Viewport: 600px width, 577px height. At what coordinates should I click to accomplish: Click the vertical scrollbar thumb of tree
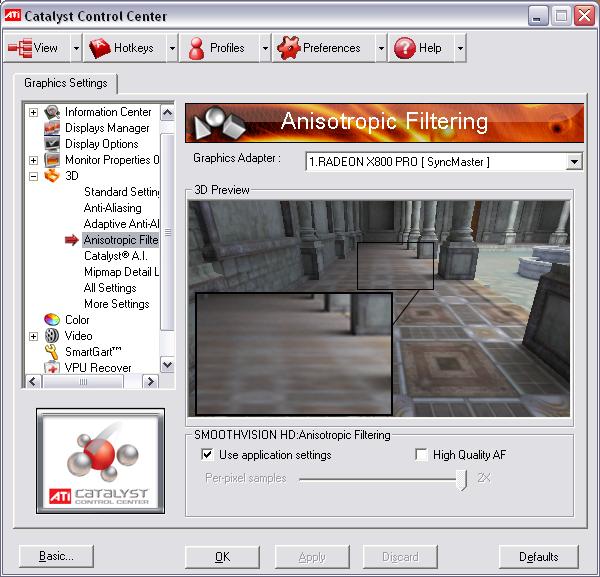pos(167,232)
